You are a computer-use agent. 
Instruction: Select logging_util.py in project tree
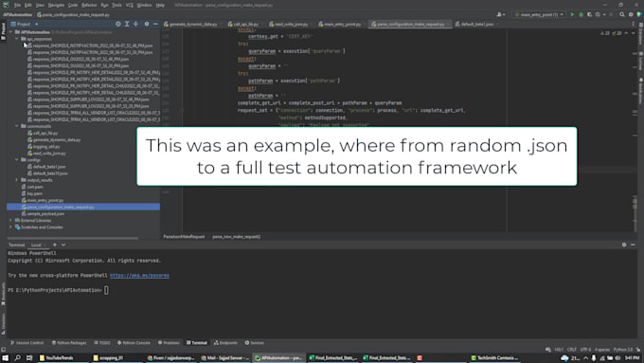(46, 146)
